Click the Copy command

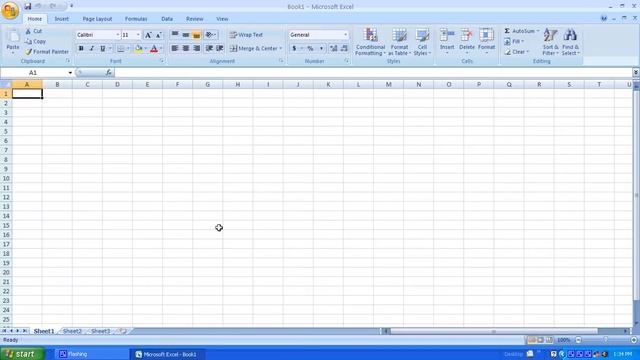[x=36, y=41]
